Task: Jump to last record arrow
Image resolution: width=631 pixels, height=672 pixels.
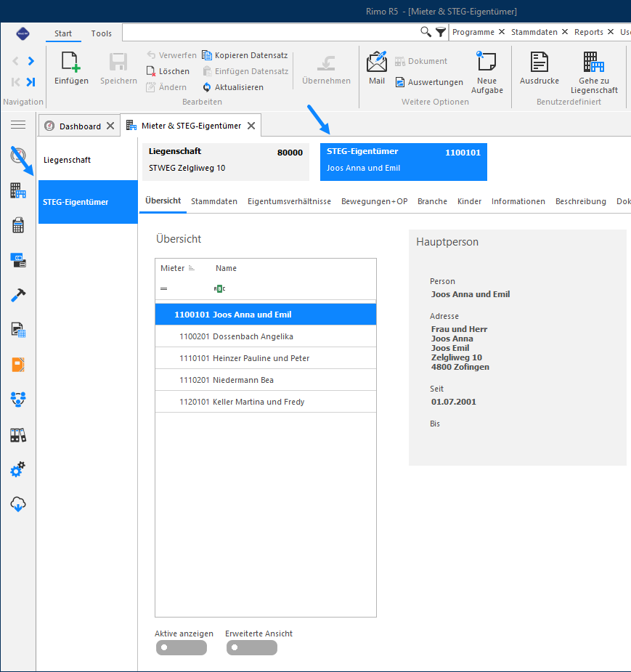Action: tap(30, 82)
